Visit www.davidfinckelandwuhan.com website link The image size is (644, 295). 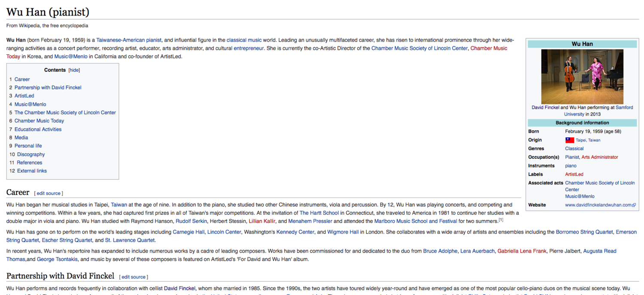[598, 205]
